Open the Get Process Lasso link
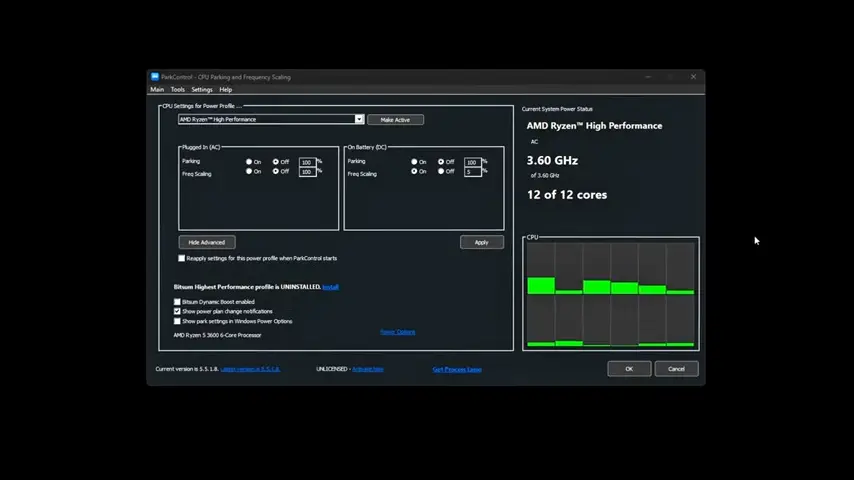 tap(457, 369)
